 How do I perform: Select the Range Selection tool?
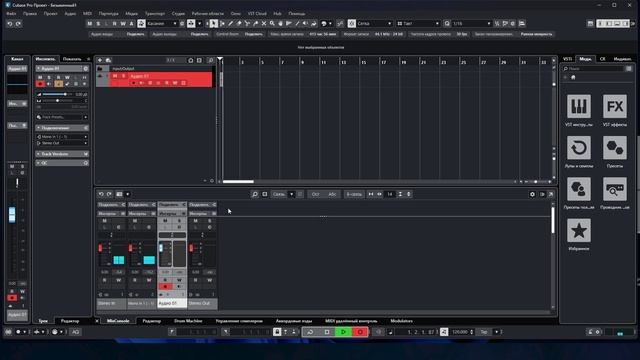tap(222, 24)
